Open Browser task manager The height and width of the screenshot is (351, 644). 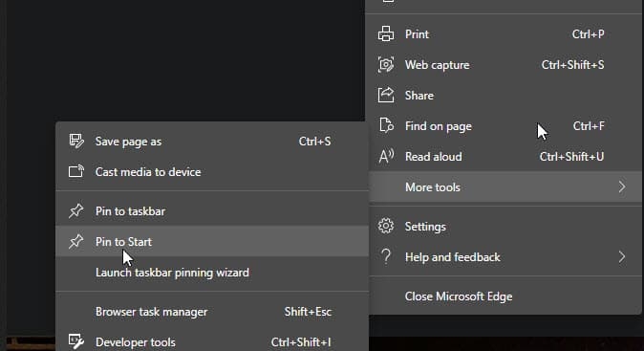coord(212,312)
